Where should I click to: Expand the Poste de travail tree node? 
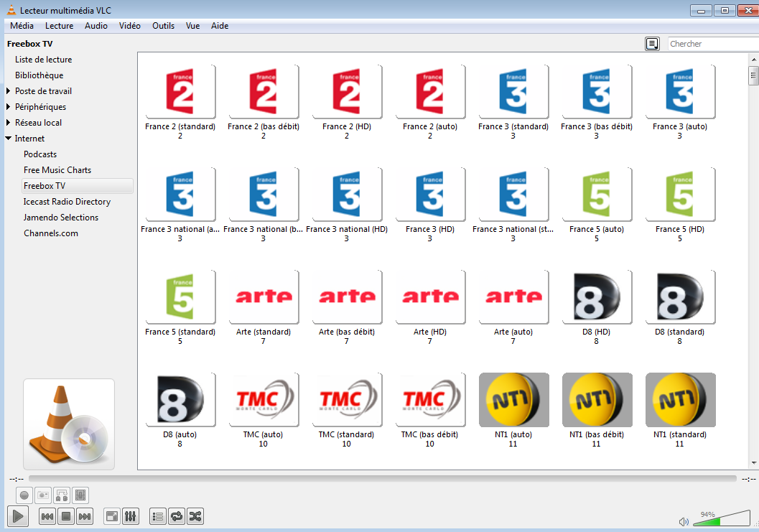click(9, 91)
